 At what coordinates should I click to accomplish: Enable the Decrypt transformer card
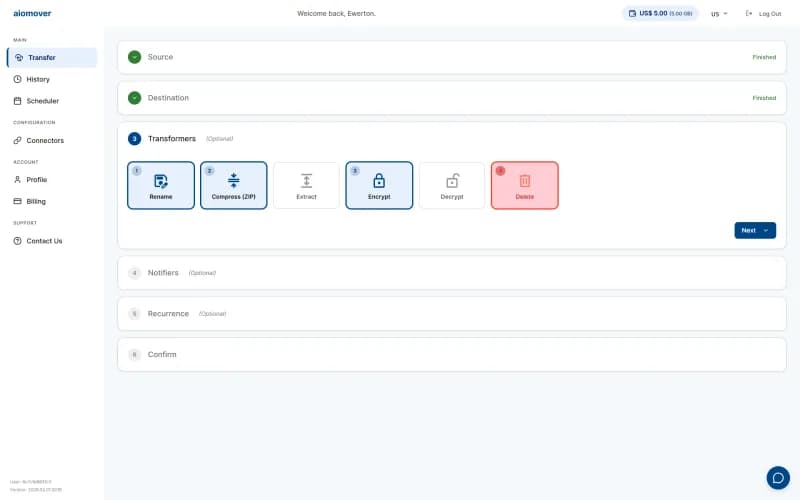click(452, 185)
